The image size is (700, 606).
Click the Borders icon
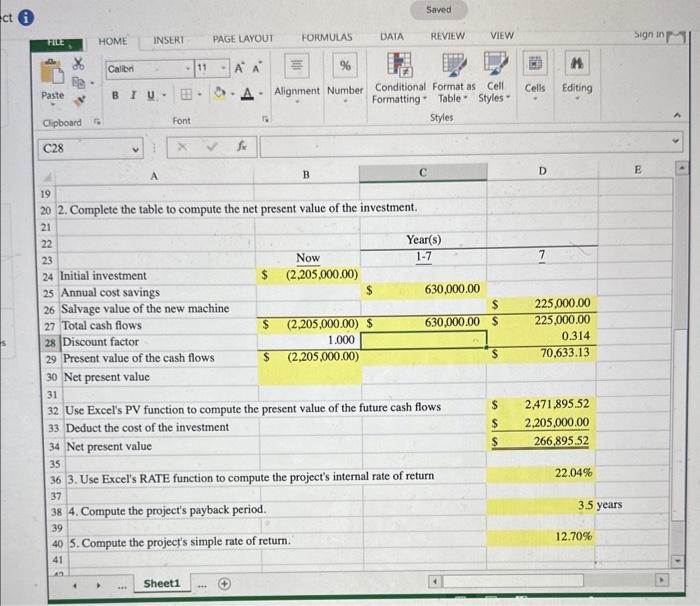186,95
